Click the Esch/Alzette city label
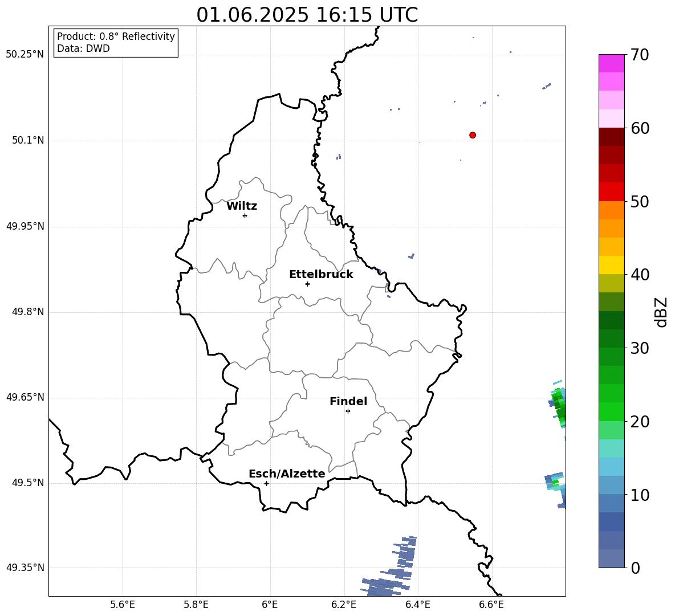The height and width of the screenshot is (616, 675). (x=287, y=474)
